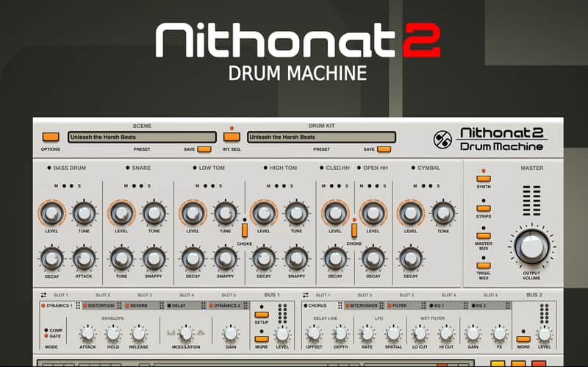Screen dimensions: 588x367
Task: Turn the Bass Drum Decay knob
Action: click(51, 259)
